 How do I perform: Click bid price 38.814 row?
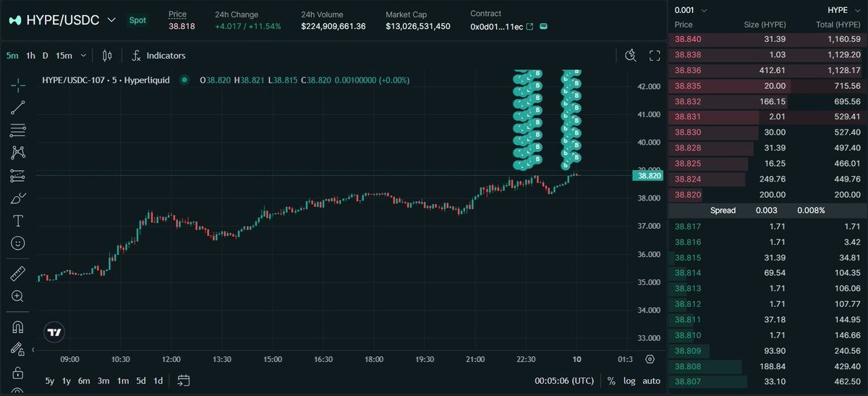(767, 273)
